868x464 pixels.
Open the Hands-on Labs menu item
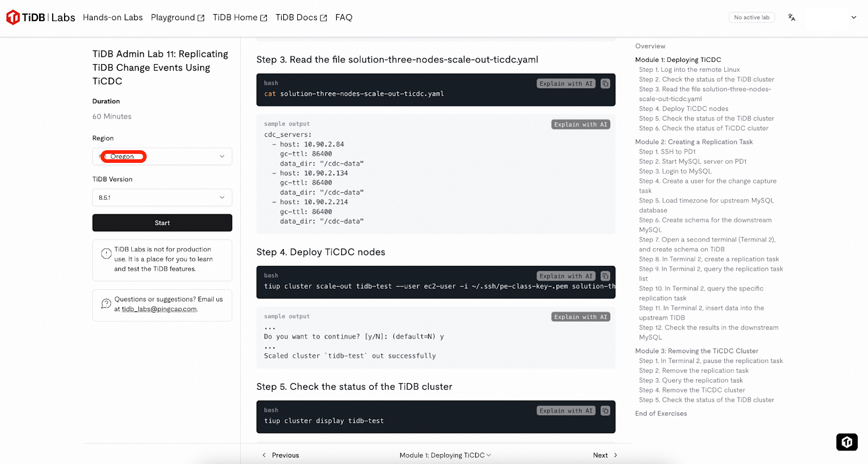point(113,17)
